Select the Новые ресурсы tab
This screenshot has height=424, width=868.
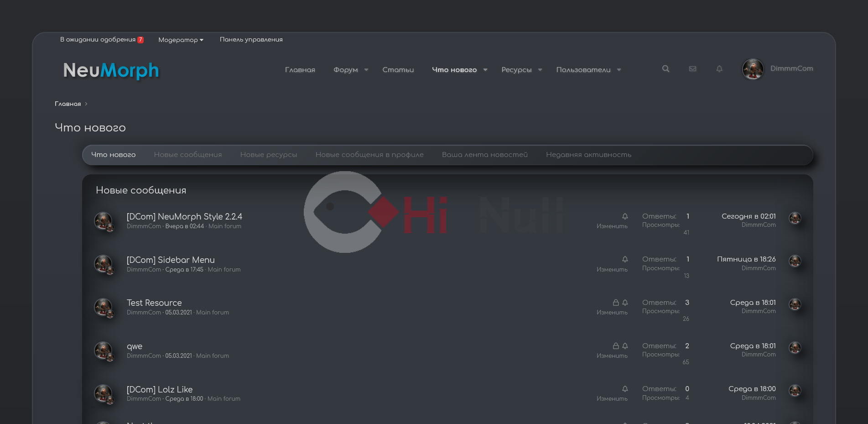pyautogui.click(x=269, y=155)
